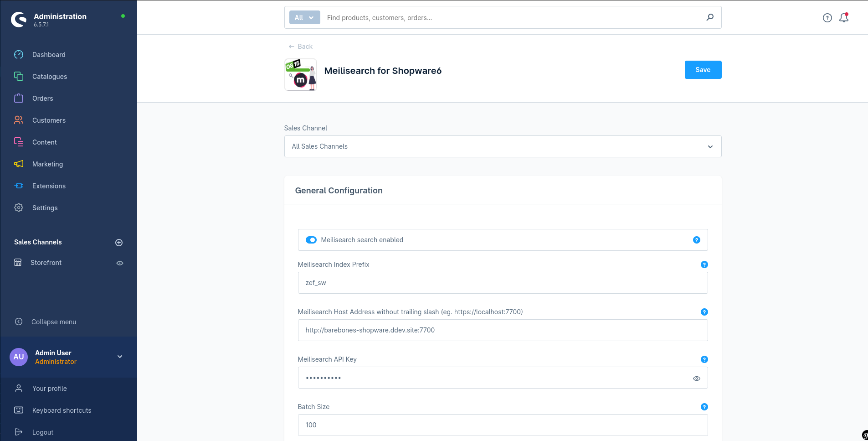Open Your profile
The width and height of the screenshot is (868, 441).
pos(49,389)
